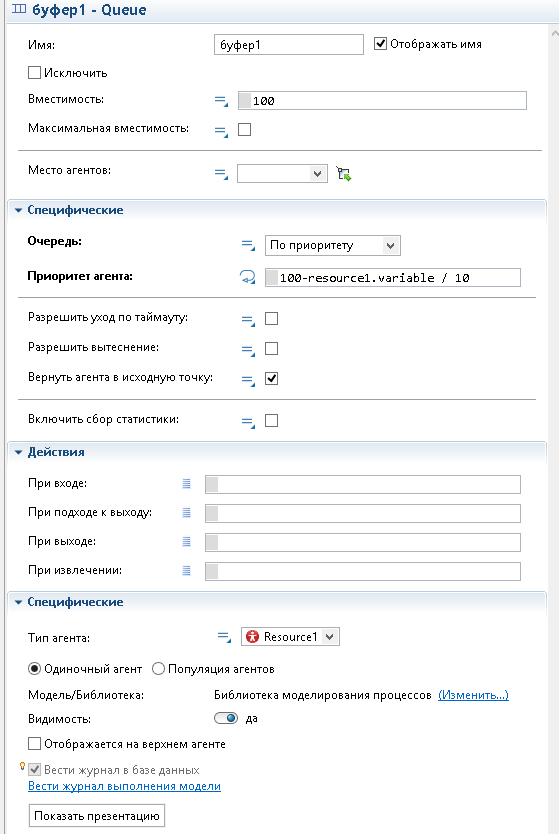The image size is (559, 834).
Task: Click the code list icon beside При выходе
Action: [x=187, y=541]
